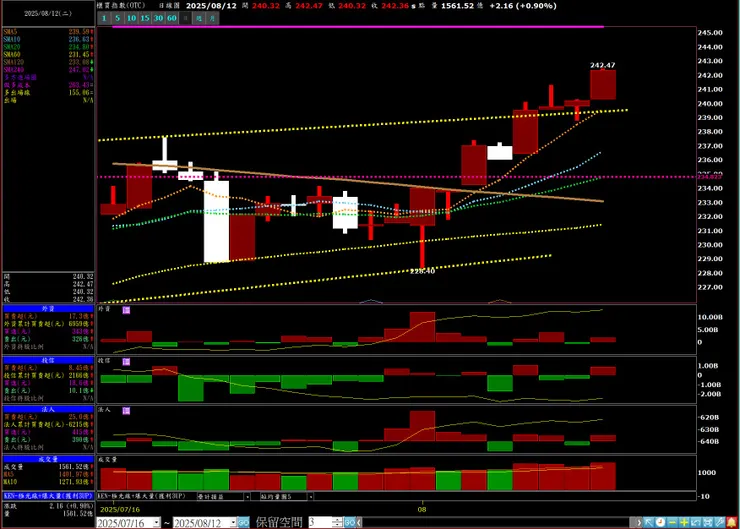Click the horizontal chart scrollbar track

coord(498,523)
